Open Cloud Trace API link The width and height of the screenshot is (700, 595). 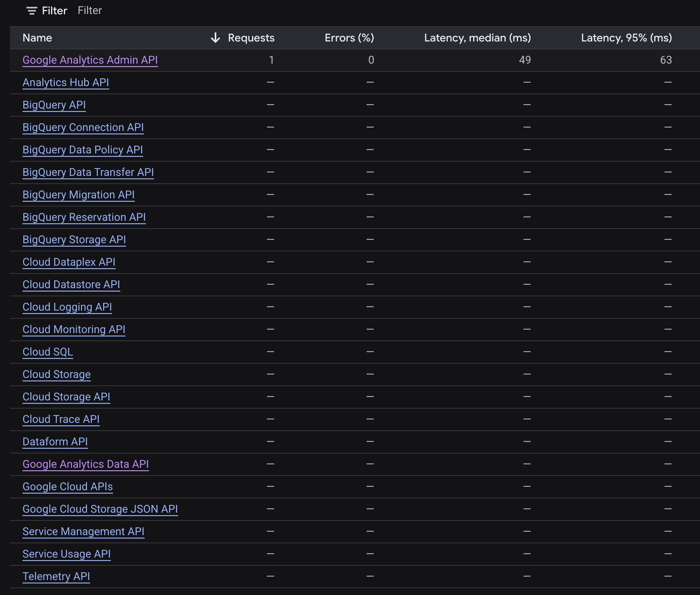(61, 419)
